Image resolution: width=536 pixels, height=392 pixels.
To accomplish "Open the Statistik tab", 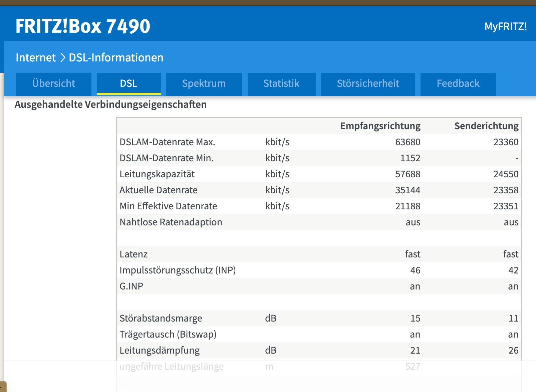I will (x=281, y=83).
